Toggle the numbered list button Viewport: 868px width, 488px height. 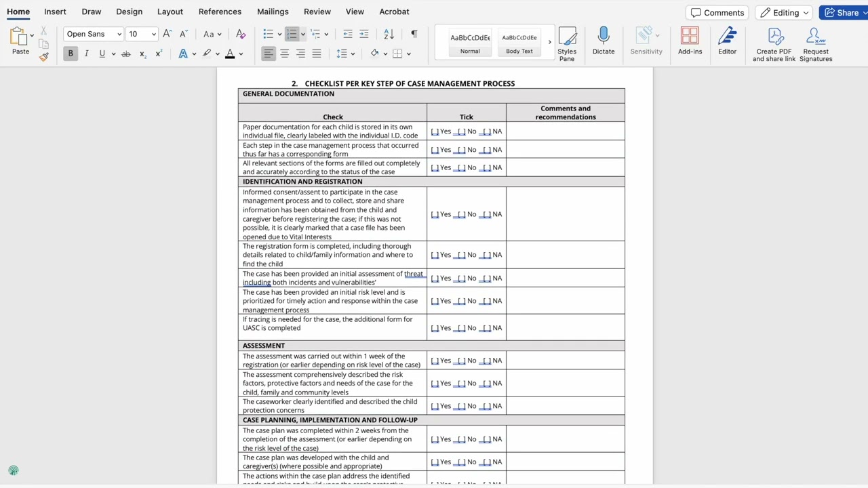[292, 34]
